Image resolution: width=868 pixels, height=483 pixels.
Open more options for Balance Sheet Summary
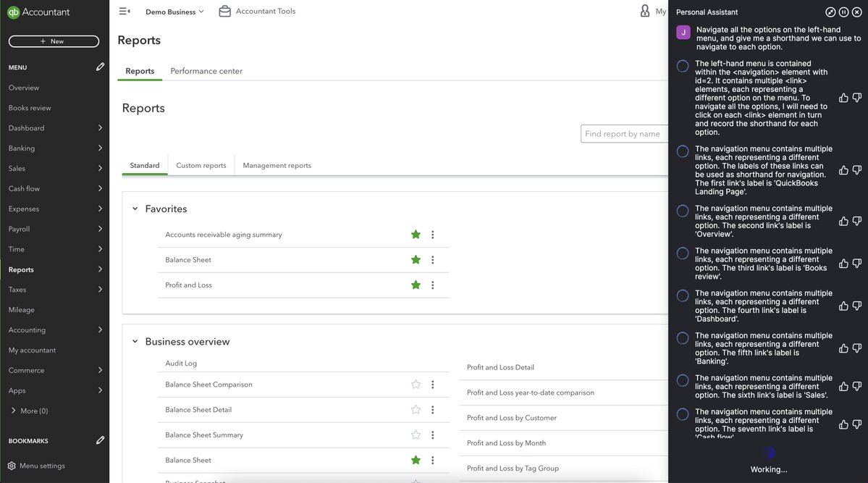pyautogui.click(x=433, y=435)
